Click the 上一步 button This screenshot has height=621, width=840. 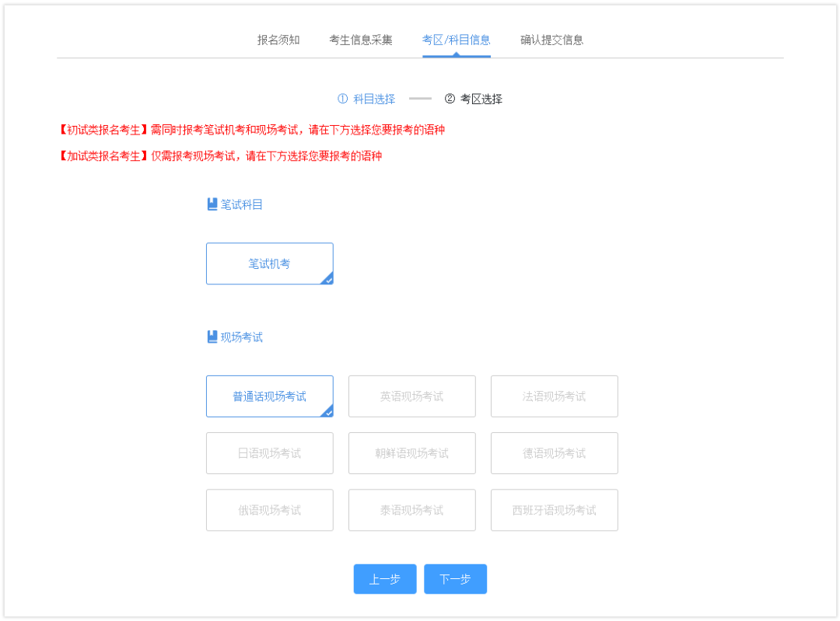[385, 579]
